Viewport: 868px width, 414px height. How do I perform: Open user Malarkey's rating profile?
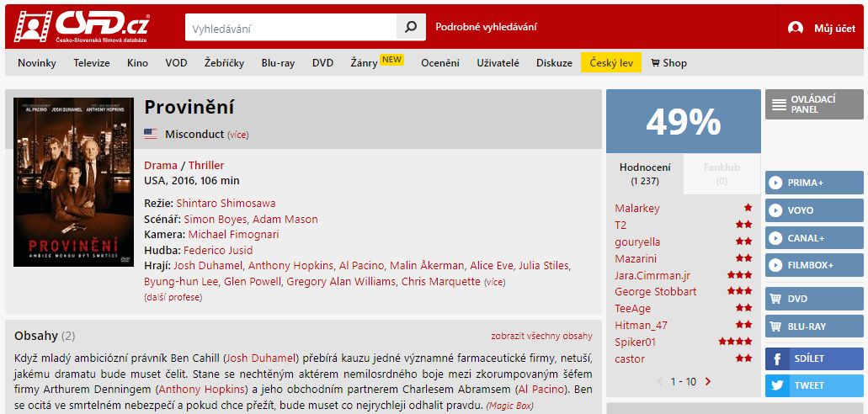637,208
